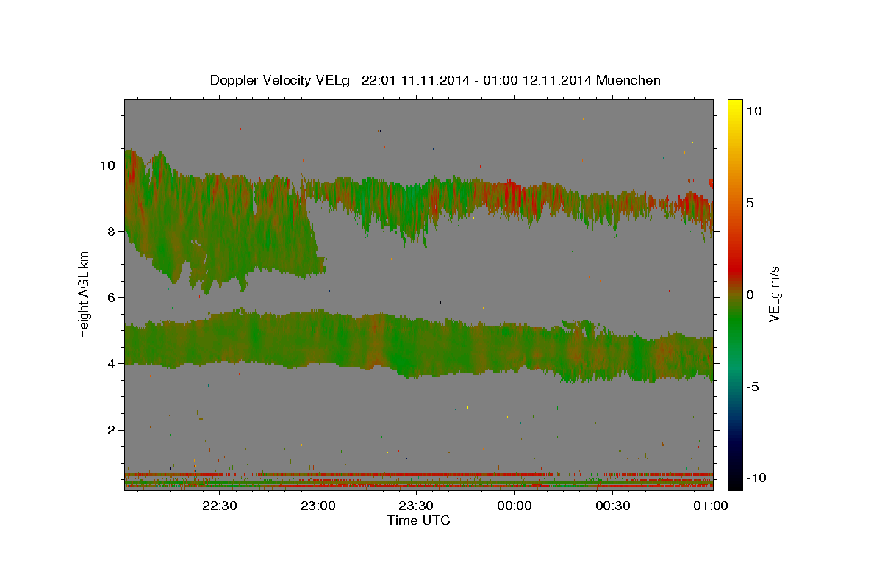Click the "Height AGL km" axis label

pyautogui.click(x=85, y=294)
